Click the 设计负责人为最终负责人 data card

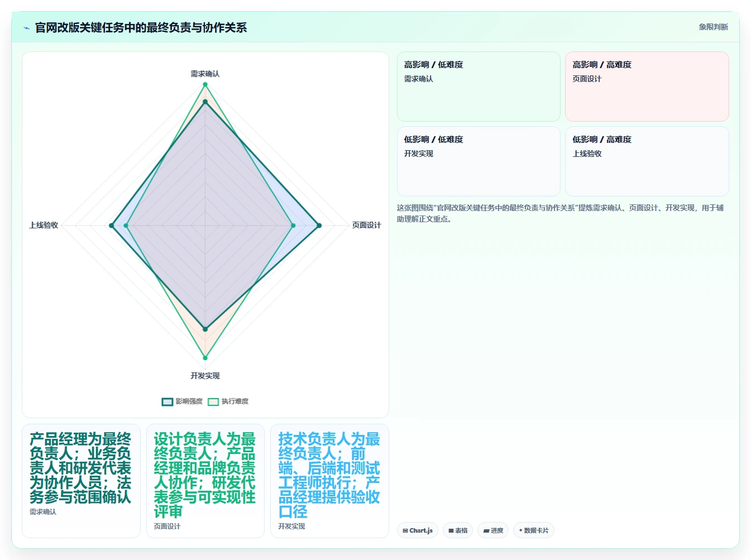205,481
